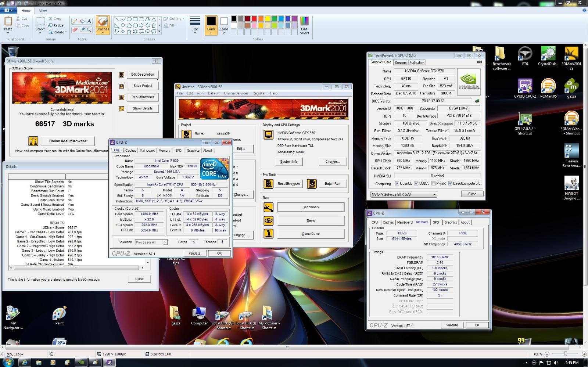
Task: Choose the Curve shape in Shapes gallery
Action: click(x=123, y=19)
